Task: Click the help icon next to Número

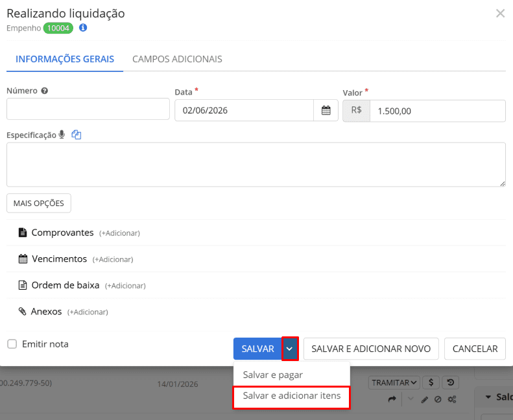Action: [44, 91]
